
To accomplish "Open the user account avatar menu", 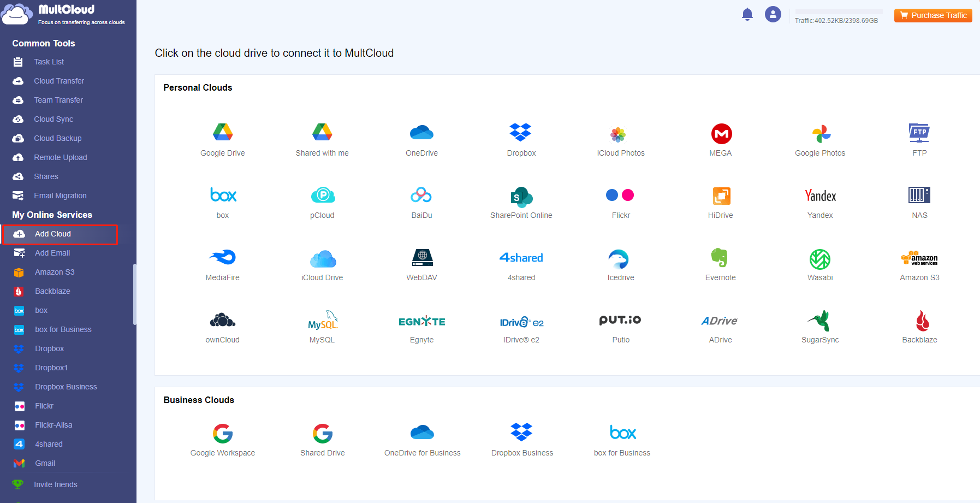I will click(x=773, y=14).
